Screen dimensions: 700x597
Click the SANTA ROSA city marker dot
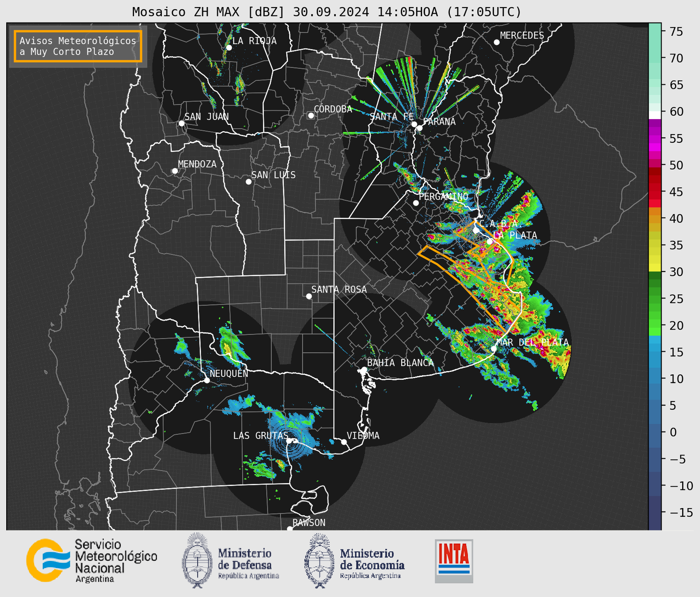point(309,296)
